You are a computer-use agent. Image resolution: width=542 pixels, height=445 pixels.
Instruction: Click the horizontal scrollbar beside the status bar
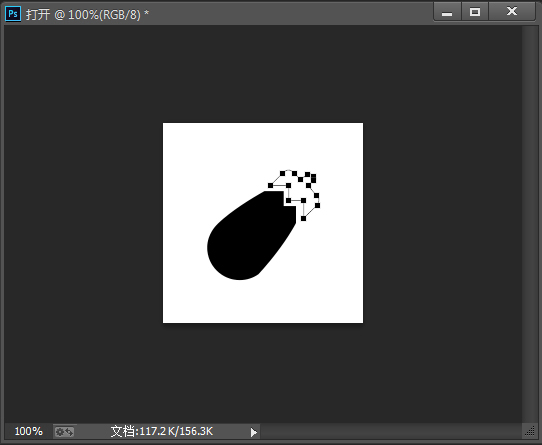coord(391,432)
